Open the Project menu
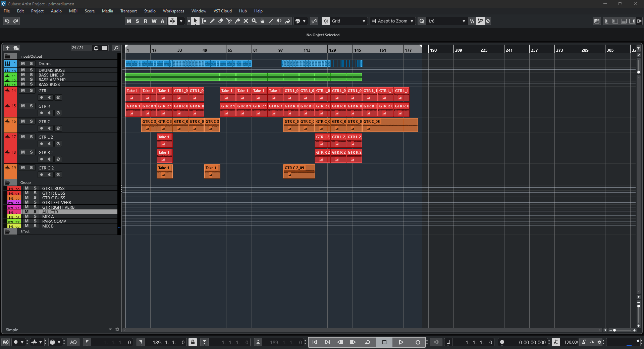 [x=37, y=11]
